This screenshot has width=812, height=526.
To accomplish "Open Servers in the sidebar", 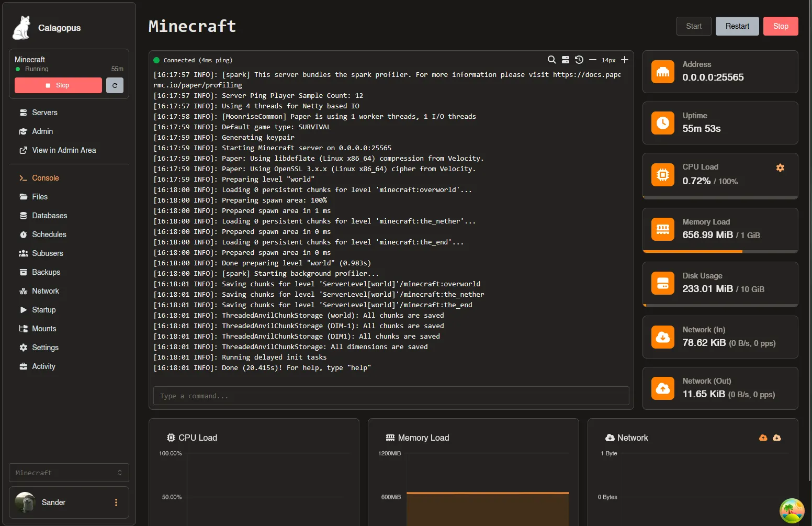I will (69, 113).
